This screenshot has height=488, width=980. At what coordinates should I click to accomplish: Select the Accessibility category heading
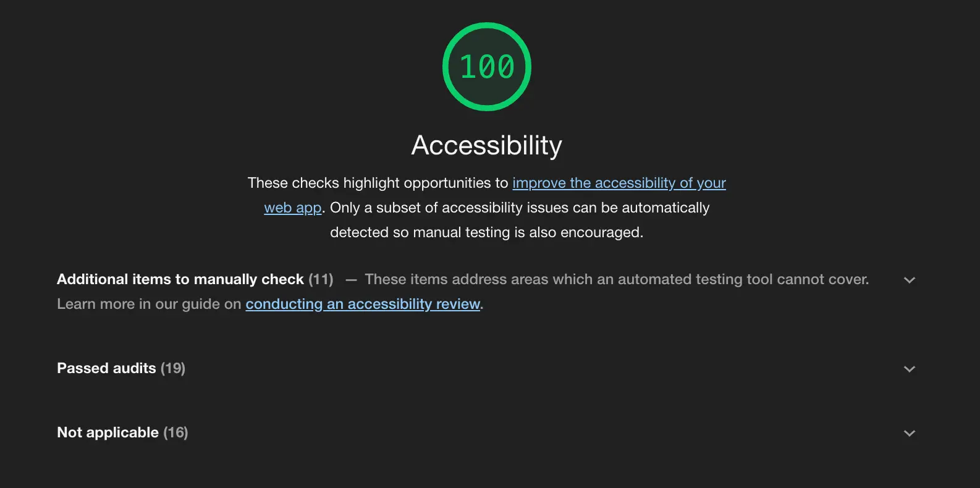coord(487,146)
